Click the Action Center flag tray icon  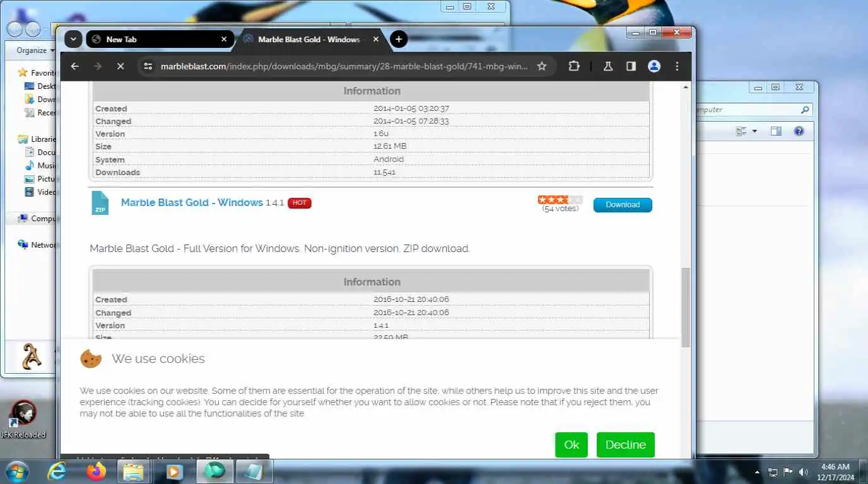click(x=788, y=472)
